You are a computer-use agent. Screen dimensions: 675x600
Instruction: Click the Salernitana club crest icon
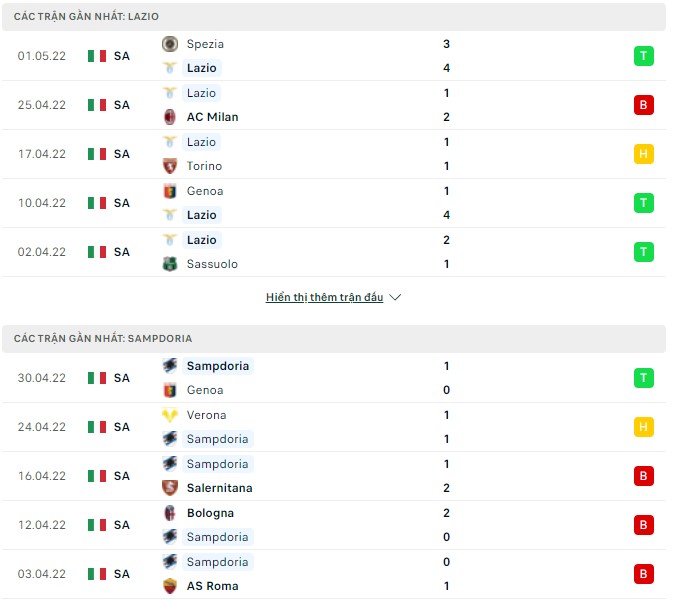click(170, 488)
